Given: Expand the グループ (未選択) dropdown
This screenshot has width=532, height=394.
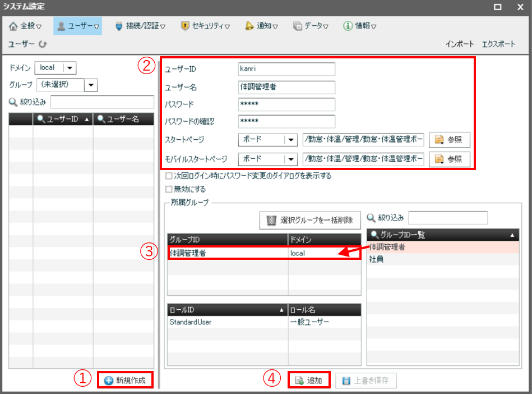Looking at the screenshot, I should tap(91, 85).
